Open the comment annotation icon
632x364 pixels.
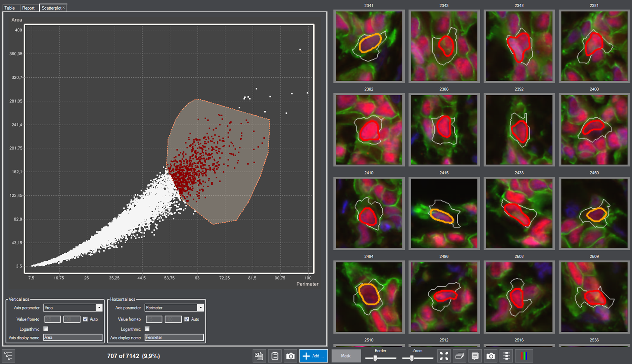[x=475, y=356]
